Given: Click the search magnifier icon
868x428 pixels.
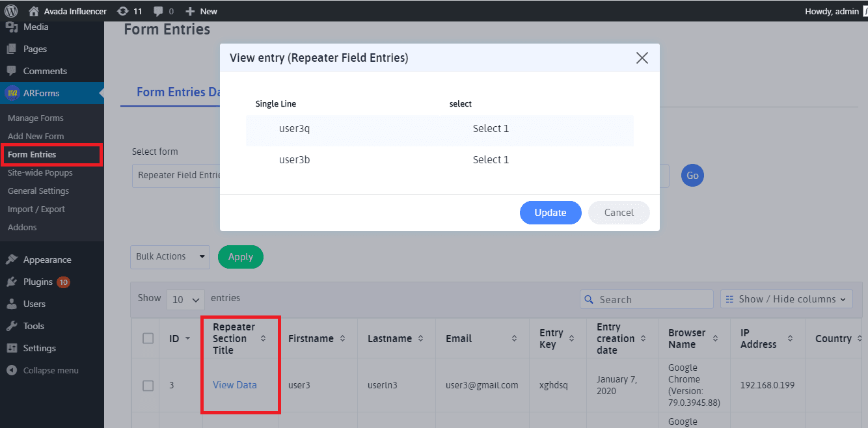Looking at the screenshot, I should [589, 300].
